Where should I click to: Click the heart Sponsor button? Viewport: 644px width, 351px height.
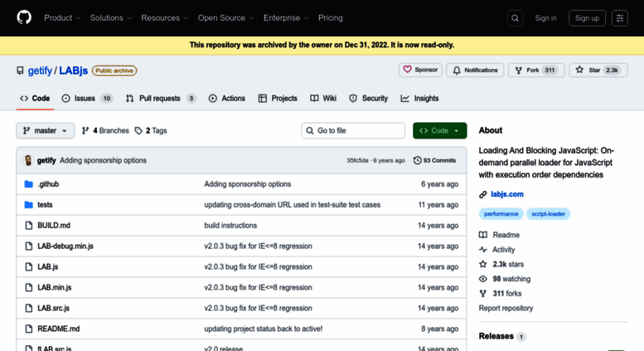pyautogui.click(x=420, y=70)
